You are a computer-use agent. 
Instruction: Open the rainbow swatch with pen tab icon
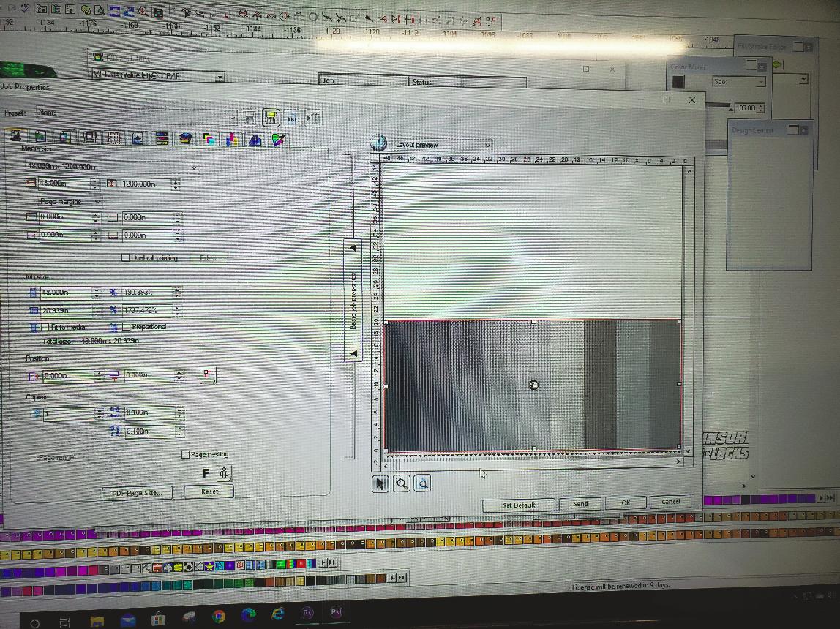278,140
